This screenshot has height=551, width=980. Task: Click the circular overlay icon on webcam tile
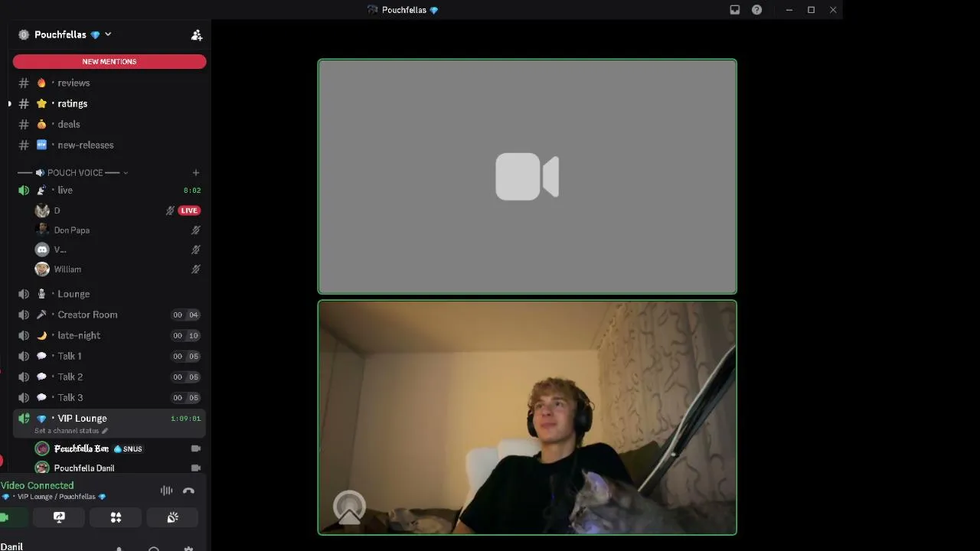tap(349, 507)
